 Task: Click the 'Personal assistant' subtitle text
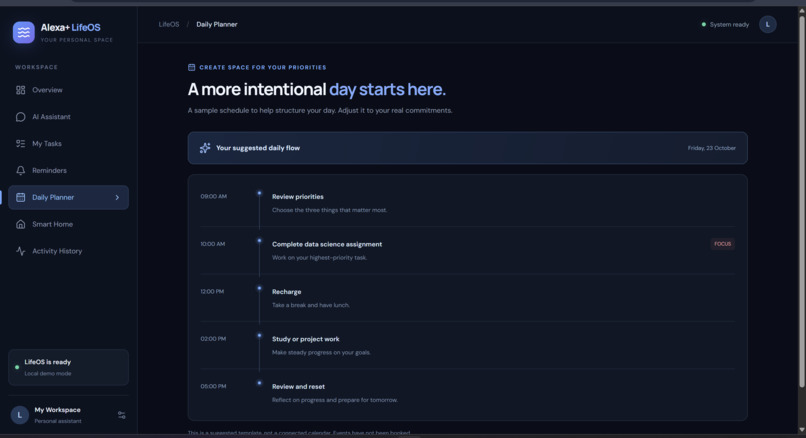point(58,421)
